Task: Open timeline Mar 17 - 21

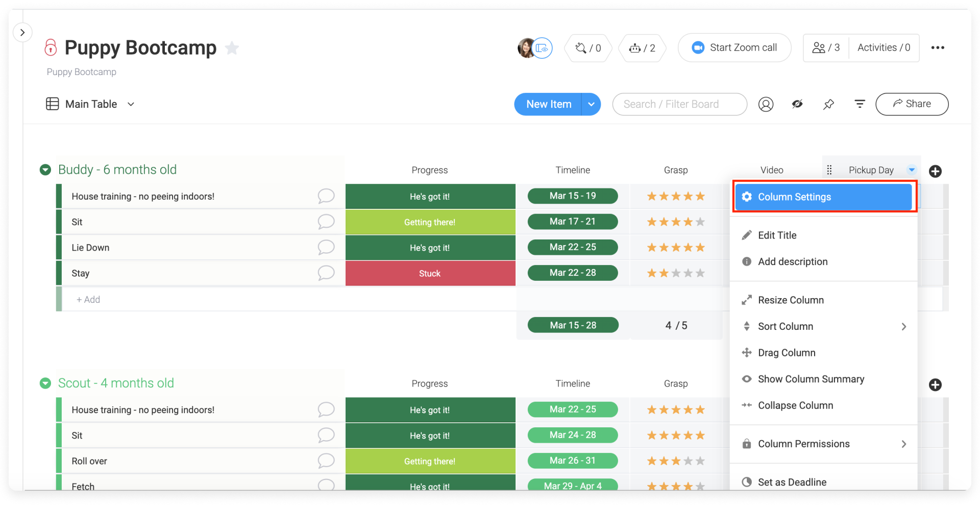Action: [x=573, y=222]
